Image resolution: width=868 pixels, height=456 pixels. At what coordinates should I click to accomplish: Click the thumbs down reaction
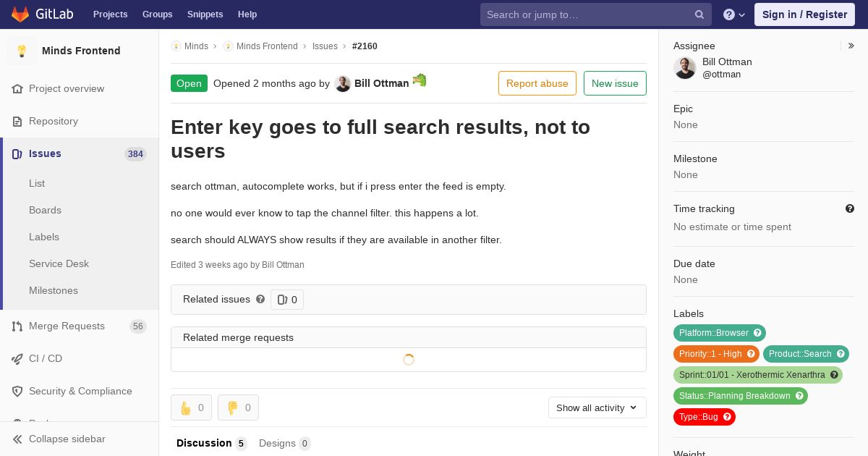(x=238, y=408)
